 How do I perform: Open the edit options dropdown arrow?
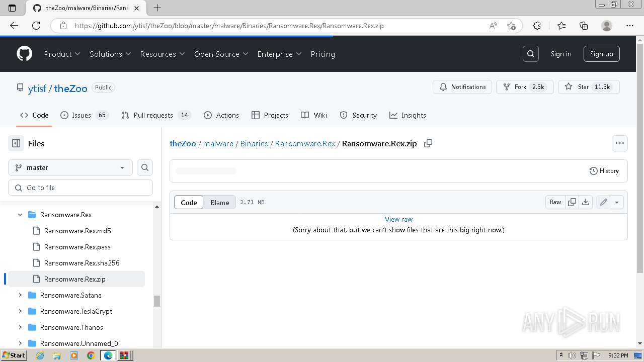click(617, 202)
